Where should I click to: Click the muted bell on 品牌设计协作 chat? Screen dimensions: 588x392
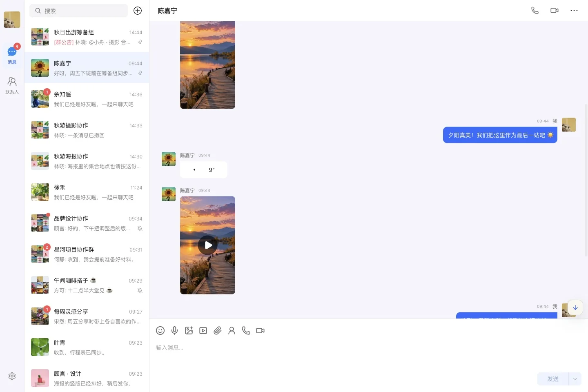point(140,228)
